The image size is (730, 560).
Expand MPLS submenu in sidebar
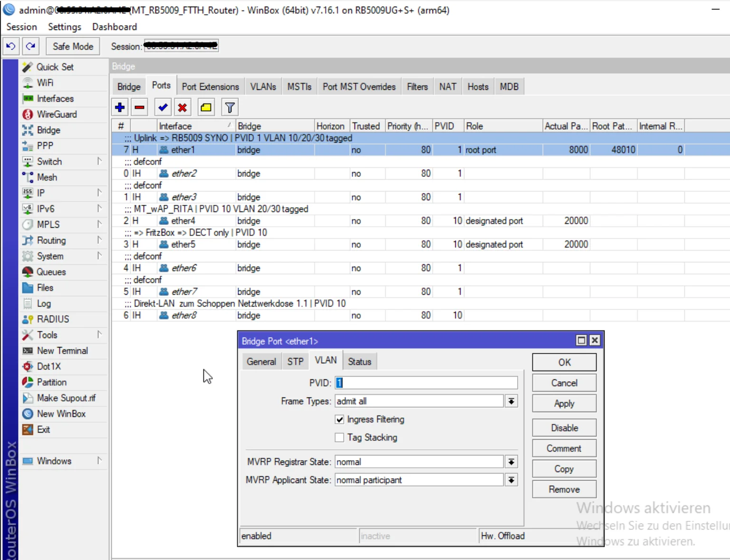coord(99,224)
